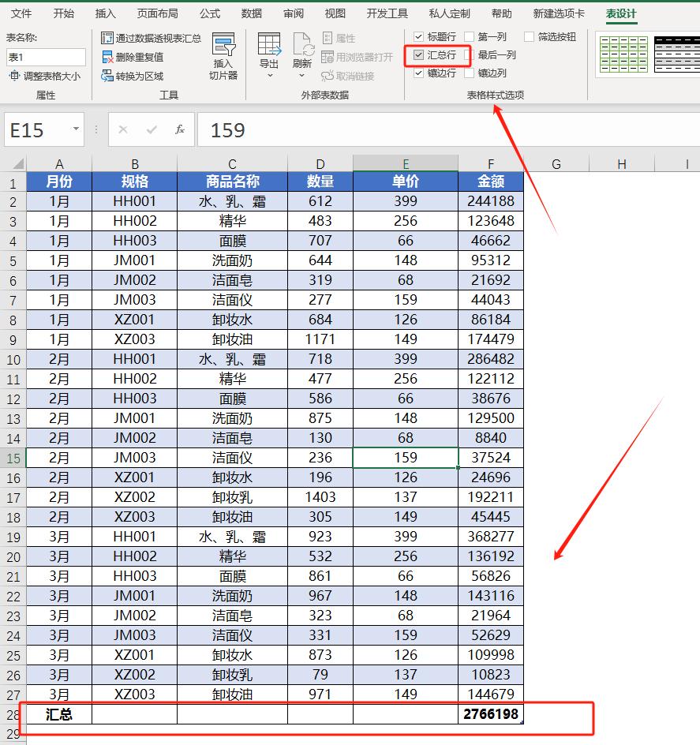Click the formula bar input showing 159
Viewport: 700px width, 745px height.
coord(448,129)
